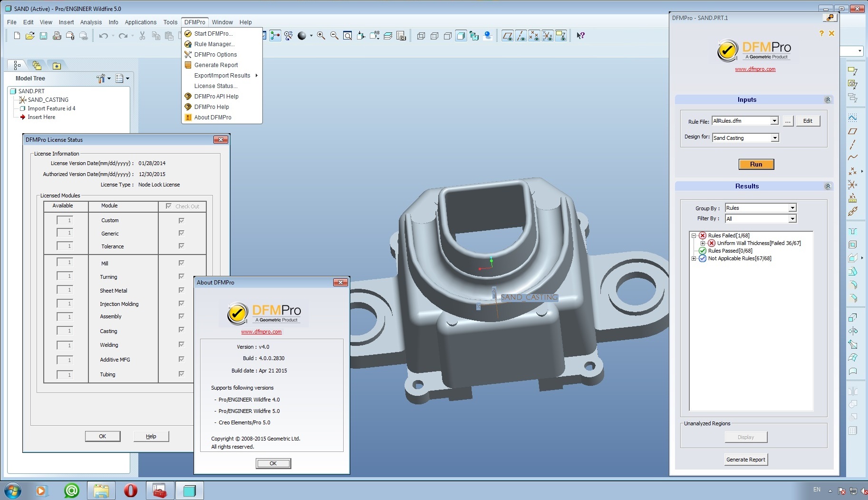Create a new file from the toolbar
868x500 pixels.
pyautogui.click(x=17, y=36)
